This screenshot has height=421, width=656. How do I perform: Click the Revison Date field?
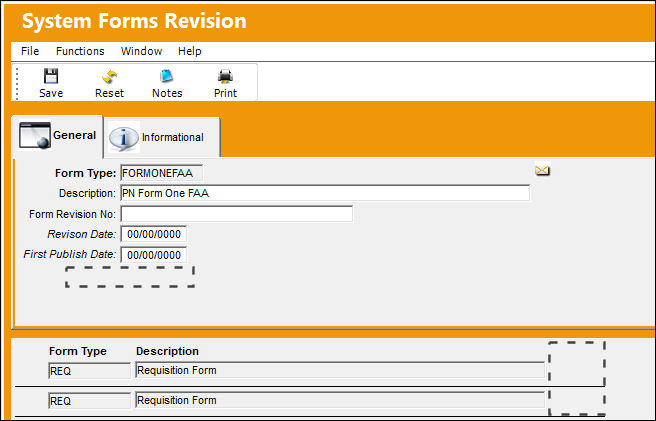pos(154,234)
